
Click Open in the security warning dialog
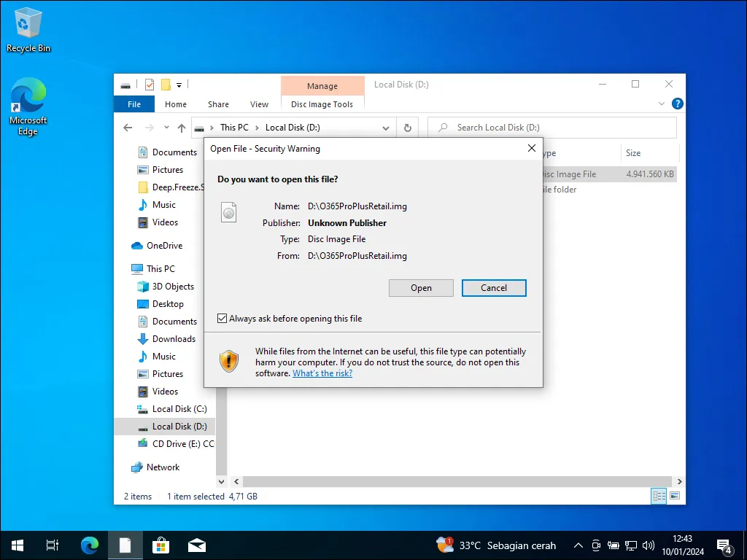[x=421, y=287]
